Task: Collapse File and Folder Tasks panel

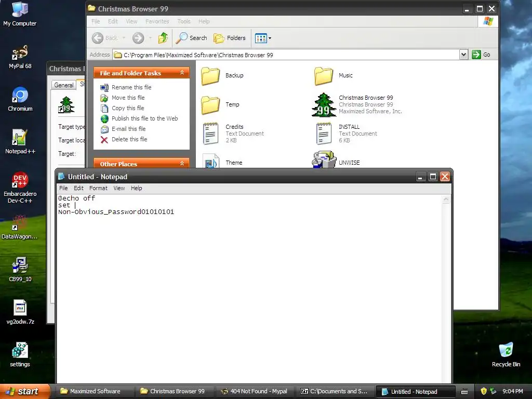Action: point(182,73)
